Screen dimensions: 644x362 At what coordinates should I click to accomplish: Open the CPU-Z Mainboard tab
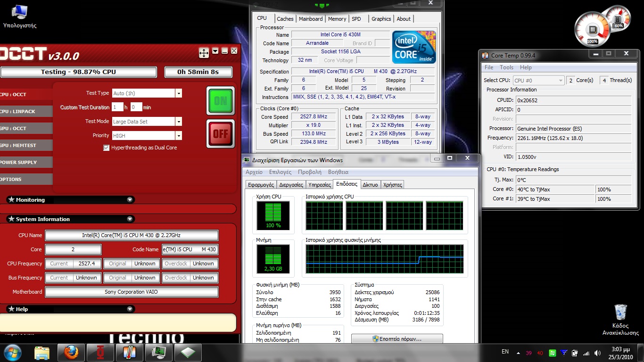[311, 19]
